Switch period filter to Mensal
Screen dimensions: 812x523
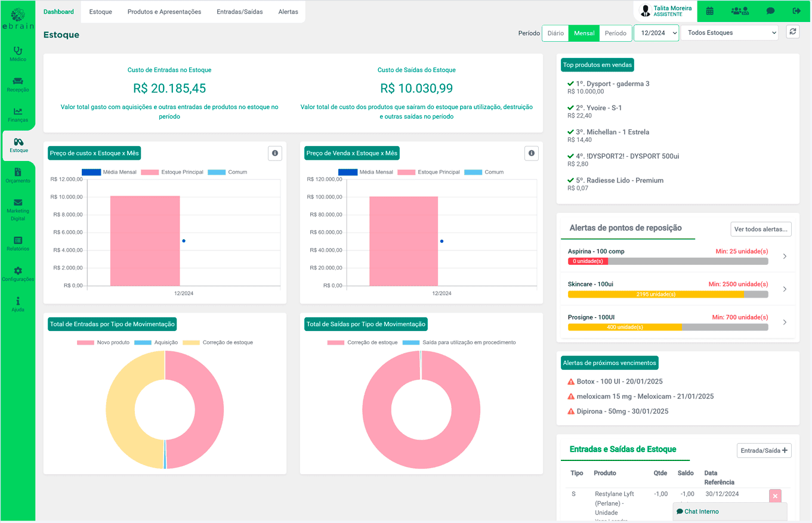pyautogui.click(x=583, y=33)
